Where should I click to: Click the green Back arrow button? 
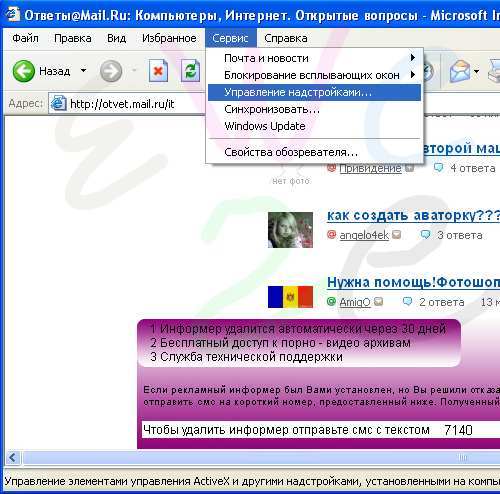24,71
